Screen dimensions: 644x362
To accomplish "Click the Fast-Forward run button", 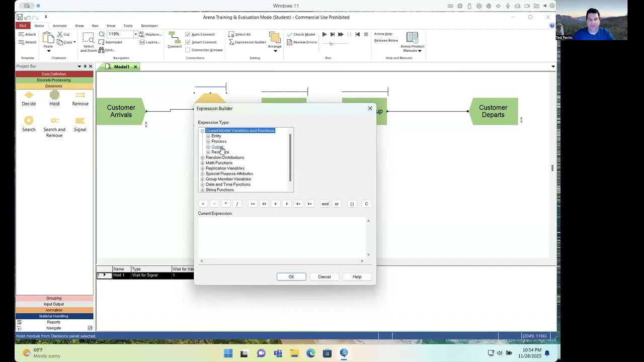I will coord(341,34).
